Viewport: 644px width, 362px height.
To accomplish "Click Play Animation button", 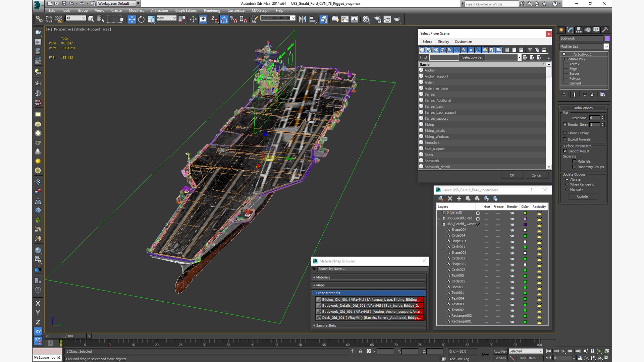I will pyautogui.click(x=563, y=351).
